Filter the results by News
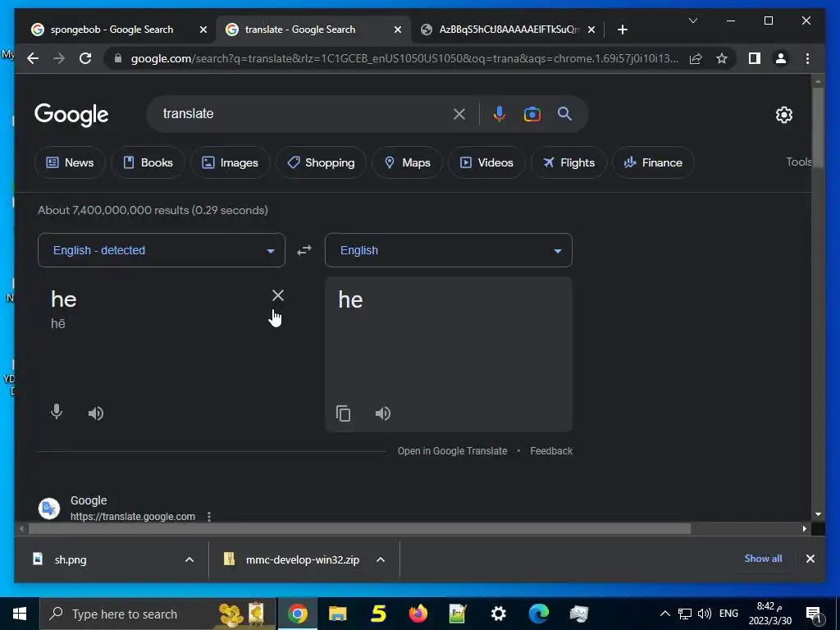 point(70,162)
